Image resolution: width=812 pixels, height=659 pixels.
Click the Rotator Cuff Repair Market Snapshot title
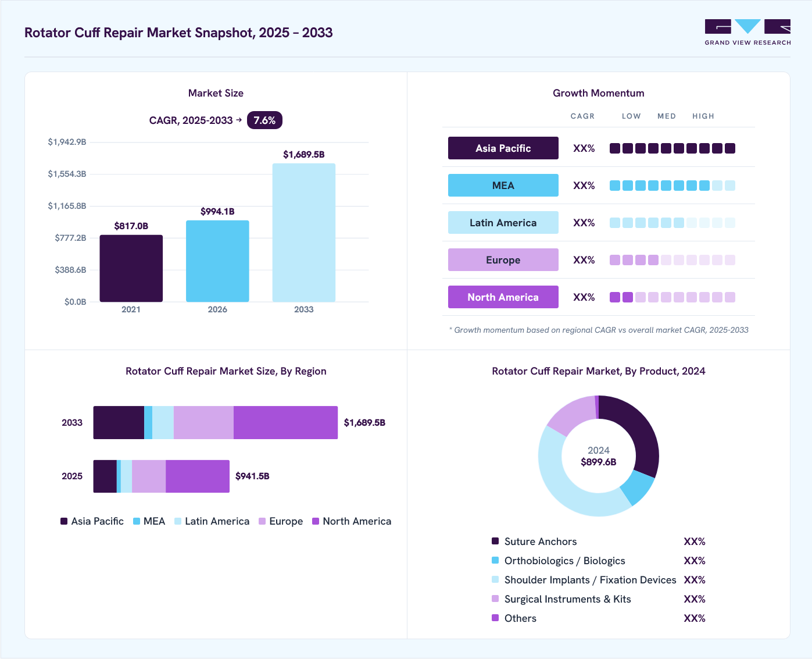(178, 33)
